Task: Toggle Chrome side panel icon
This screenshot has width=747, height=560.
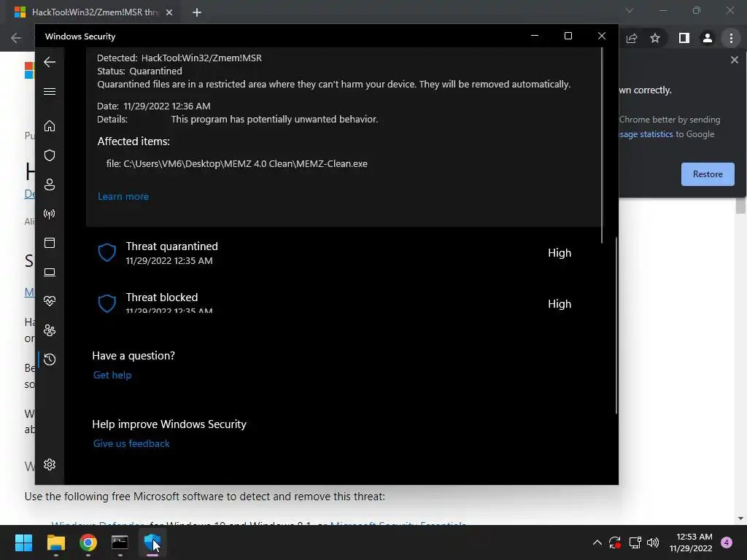Action: point(684,38)
